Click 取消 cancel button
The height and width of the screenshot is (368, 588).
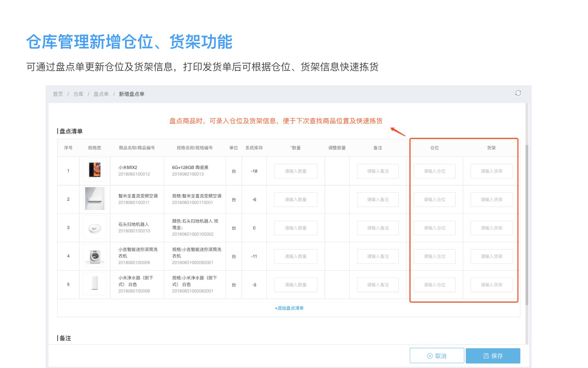[437, 356]
